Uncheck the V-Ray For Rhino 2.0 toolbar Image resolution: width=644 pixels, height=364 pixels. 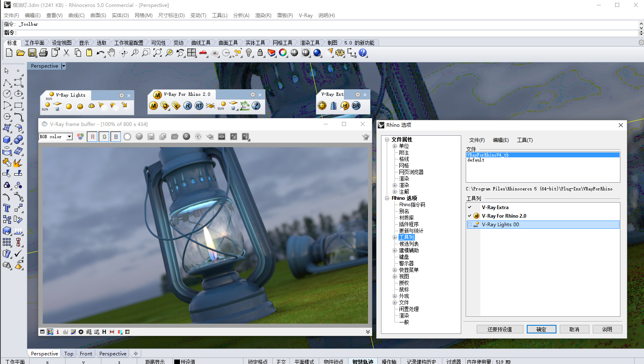click(x=469, y=216)
